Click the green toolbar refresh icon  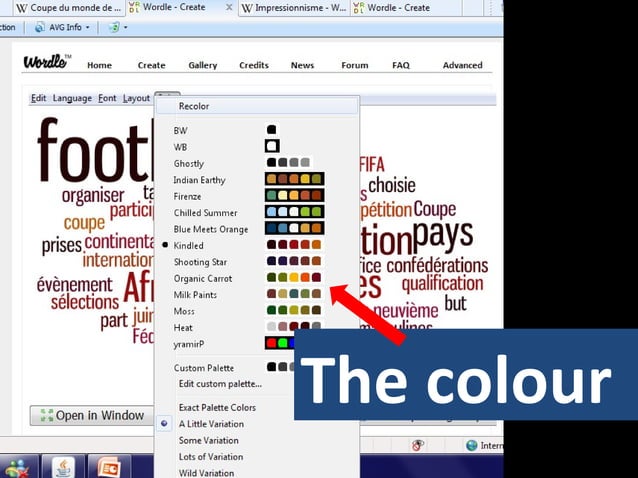pos(114,27)
